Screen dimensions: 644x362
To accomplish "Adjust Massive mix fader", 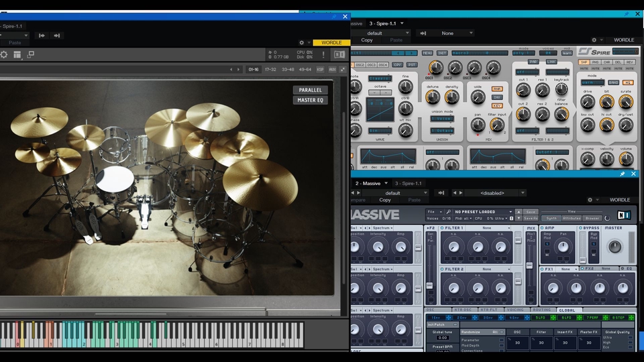I will click(530, 266).
